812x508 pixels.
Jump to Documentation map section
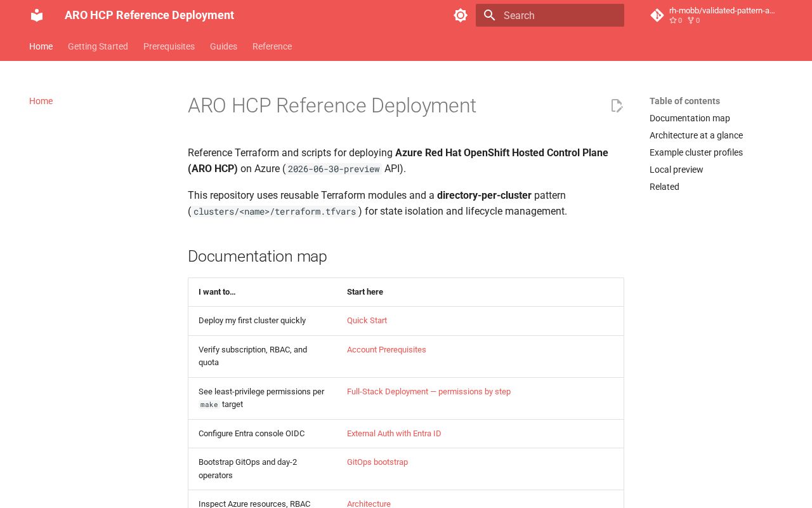690,118
